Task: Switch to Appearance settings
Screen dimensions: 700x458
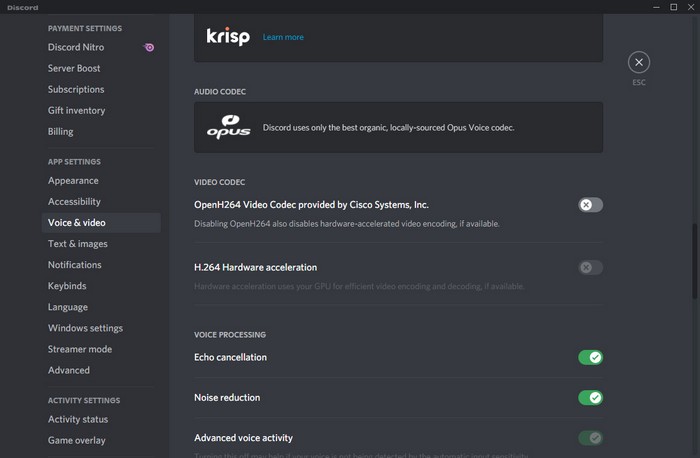Action: pos(101,180)
